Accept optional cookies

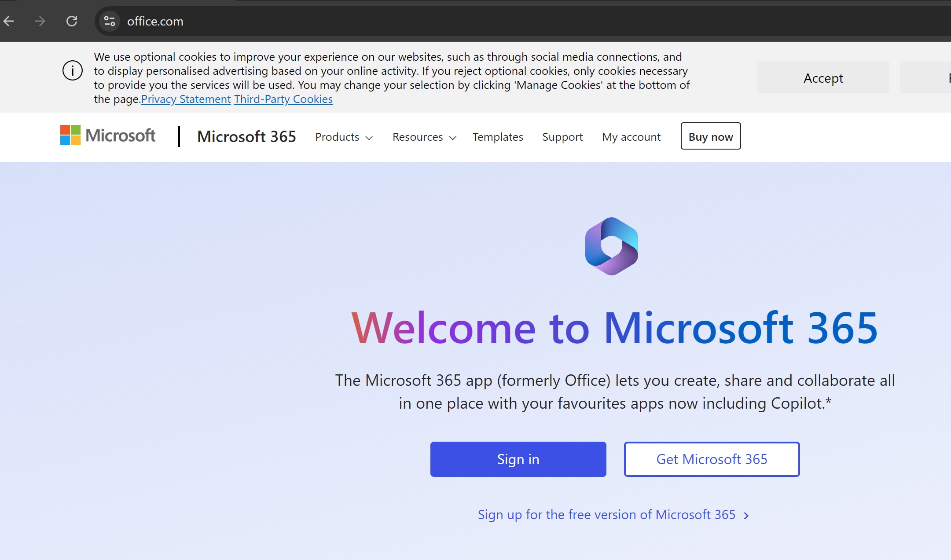coord(823,78)
